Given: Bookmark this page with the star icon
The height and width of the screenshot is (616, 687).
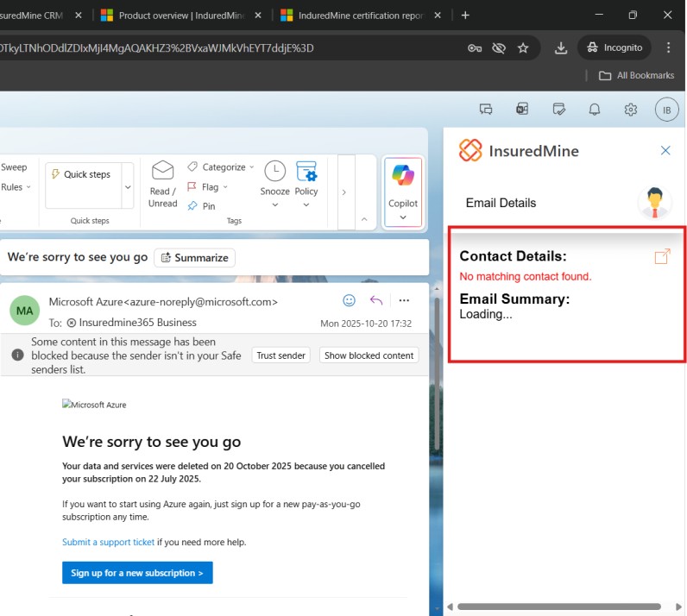Looking at the screenshot, I should coord(523,48).
